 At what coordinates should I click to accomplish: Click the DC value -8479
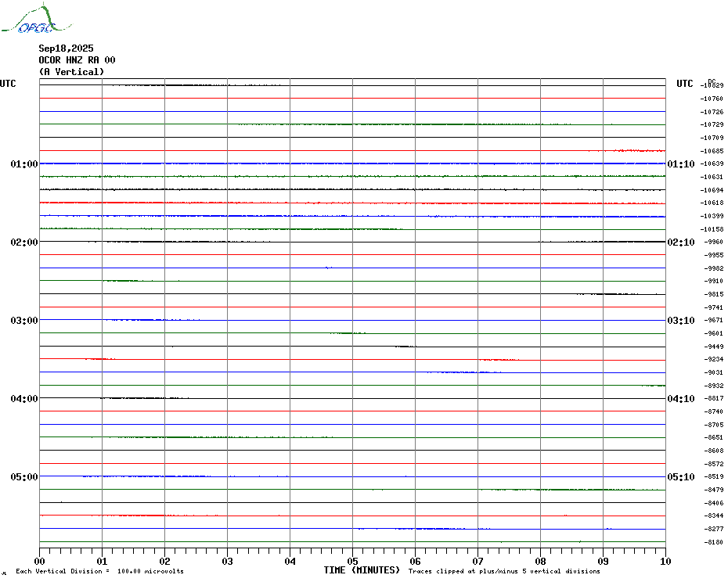tap(714, 490)
